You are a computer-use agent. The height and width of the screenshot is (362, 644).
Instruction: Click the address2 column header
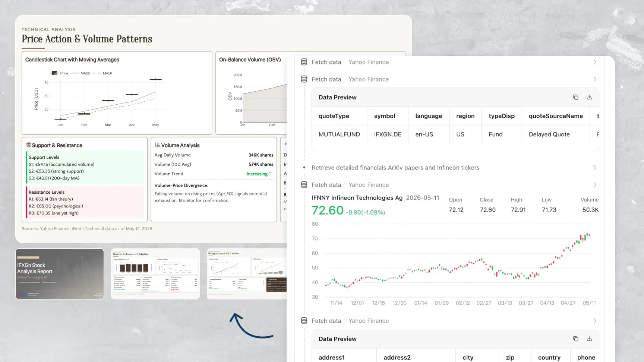[397, 358]
